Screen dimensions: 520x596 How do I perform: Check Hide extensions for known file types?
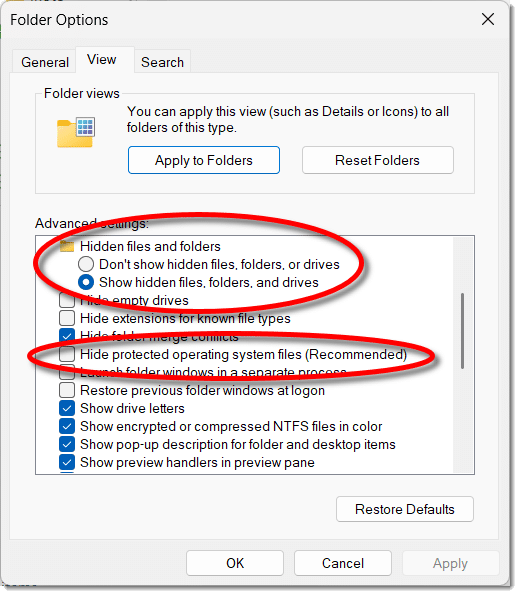point(67,318)
